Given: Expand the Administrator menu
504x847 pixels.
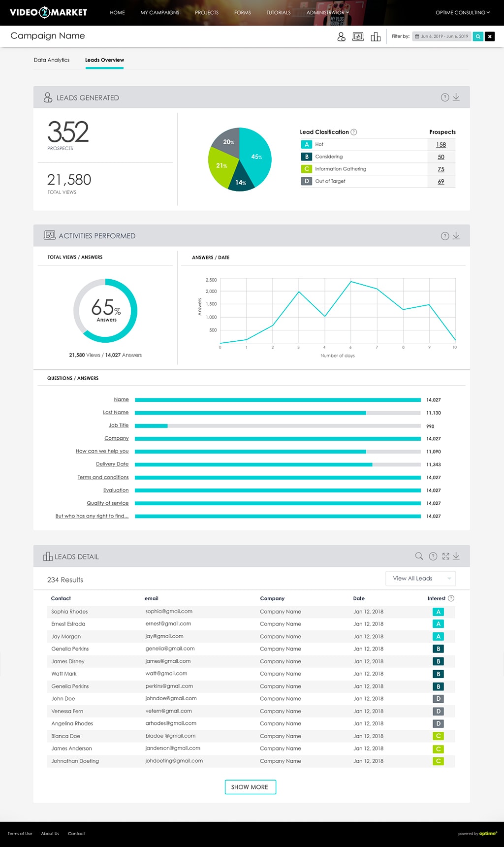Looking at the screenshot, I should pos(327,13).
